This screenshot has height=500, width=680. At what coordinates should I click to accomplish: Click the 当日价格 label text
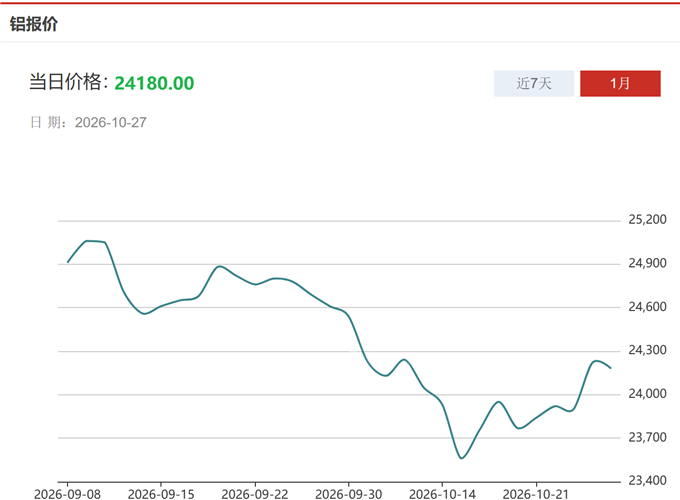pyautogui.click(x=65, y=82)
